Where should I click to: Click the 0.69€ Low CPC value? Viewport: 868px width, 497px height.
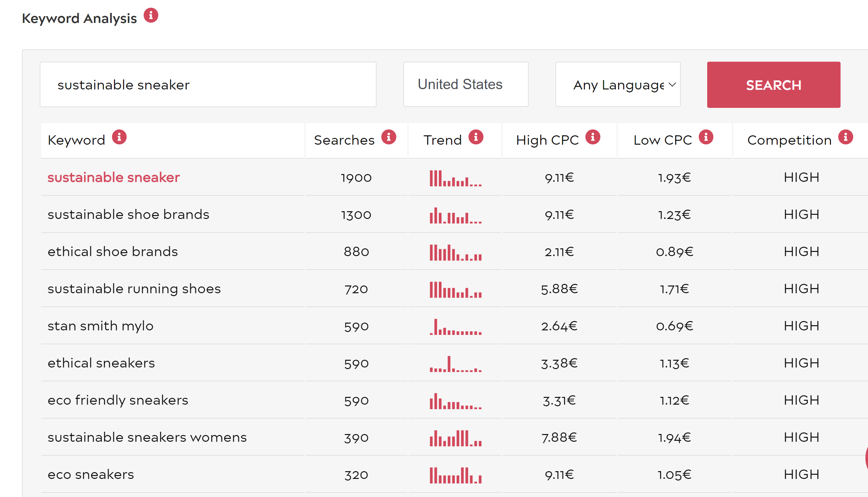pyautogui.click(x=674, y=326)
